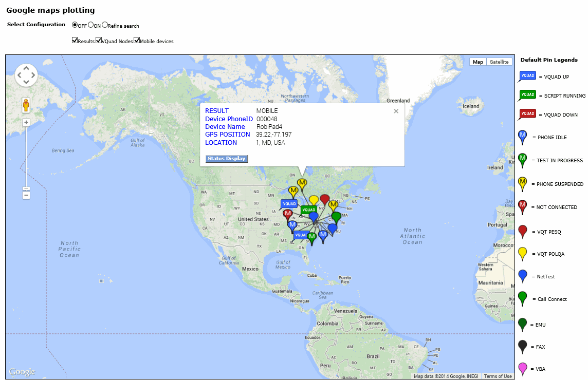Click the SCRIPT RUNNING legend label
588x380 pixels.
pyautogui.click(x=565, y=96)
